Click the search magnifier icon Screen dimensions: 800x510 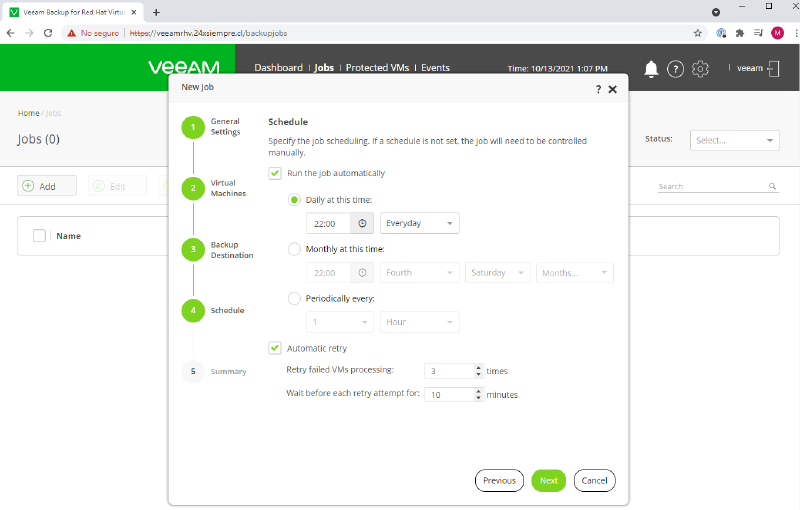coord(772,186)
